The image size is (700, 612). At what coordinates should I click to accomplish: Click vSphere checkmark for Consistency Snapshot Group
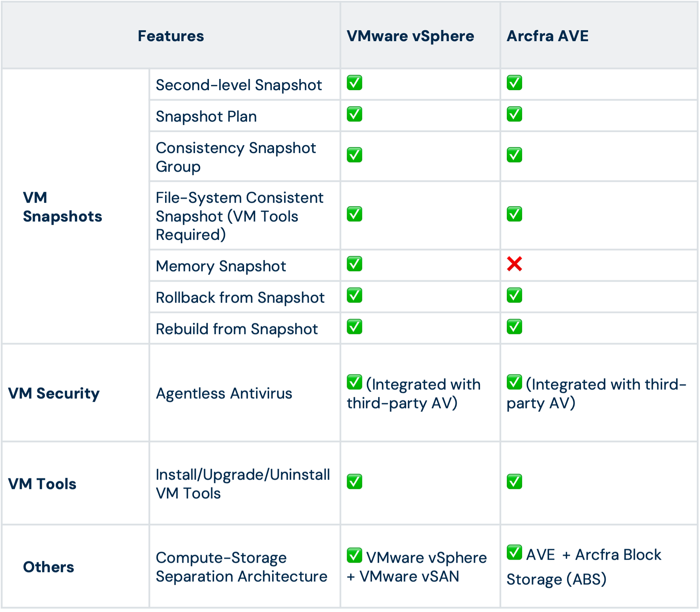coord(354,154)
